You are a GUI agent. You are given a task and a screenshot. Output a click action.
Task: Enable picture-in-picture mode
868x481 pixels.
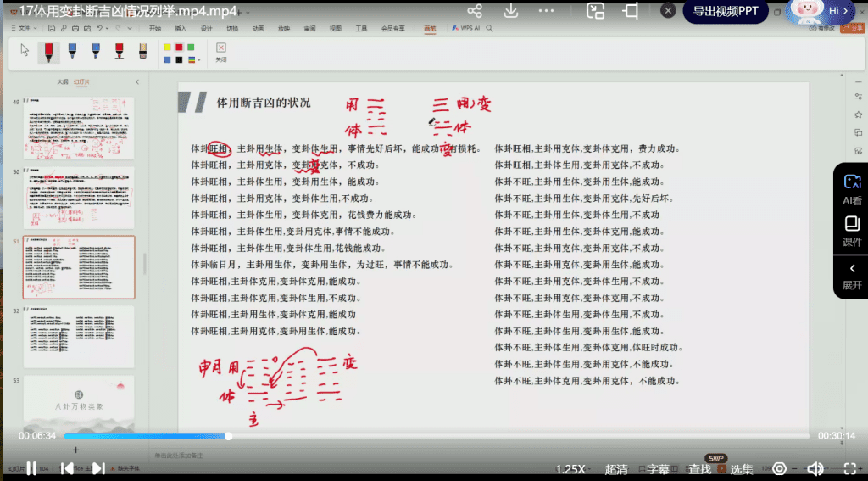coord(596,11)
